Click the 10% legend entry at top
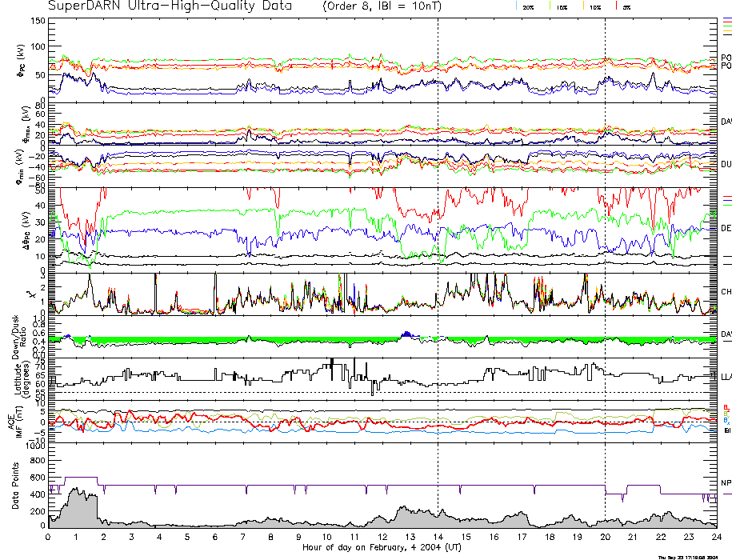Viewport: 732px width, 560px height. click(594, 6)
